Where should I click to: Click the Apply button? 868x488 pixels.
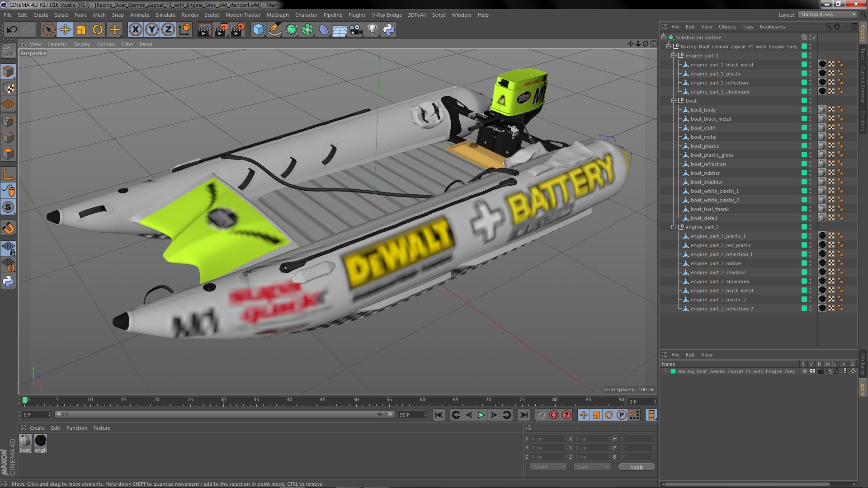click(637, 467)
